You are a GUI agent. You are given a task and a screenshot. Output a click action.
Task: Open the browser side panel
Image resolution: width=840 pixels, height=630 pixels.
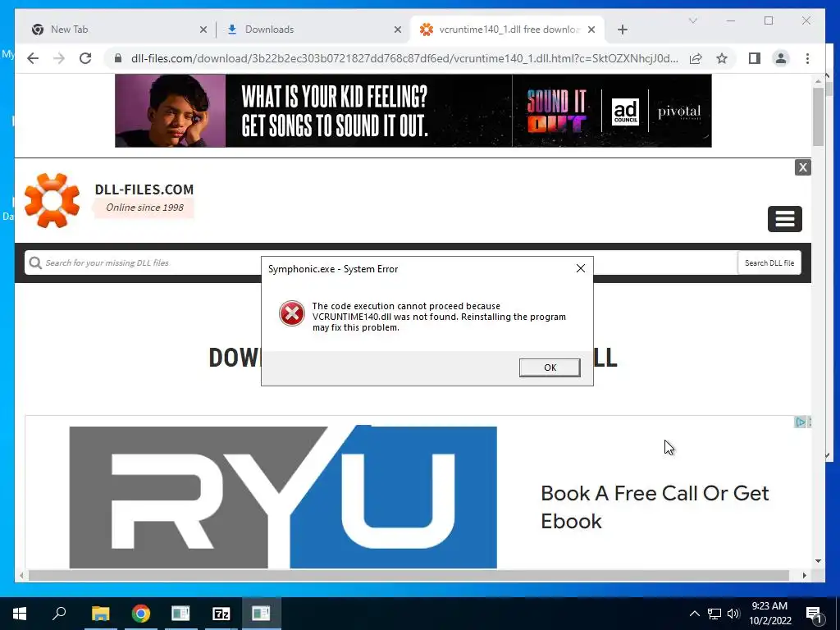coord(755,58)
